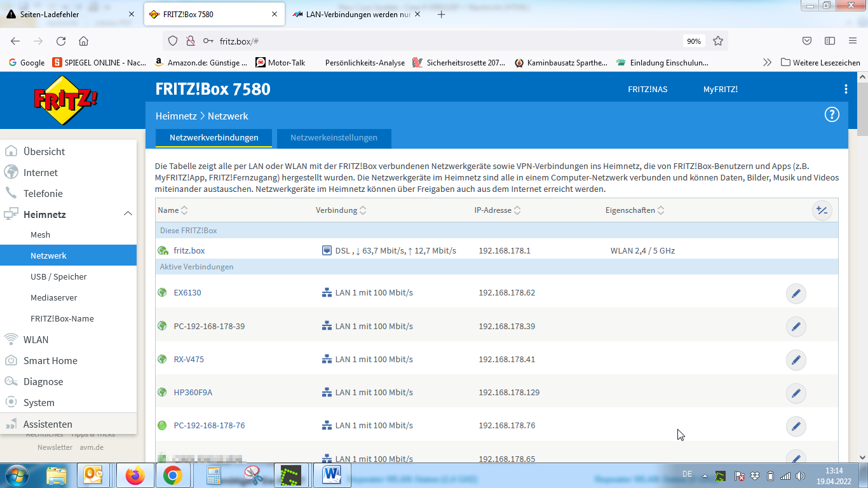Click IP address 192.168.178.129
Viewport: 868px width, 488px height.
[509, 393]
